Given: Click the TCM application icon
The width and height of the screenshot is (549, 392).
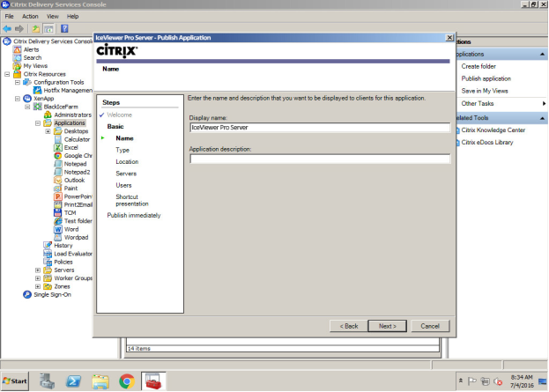Looking at the screenshot, I should pos(58,213).
